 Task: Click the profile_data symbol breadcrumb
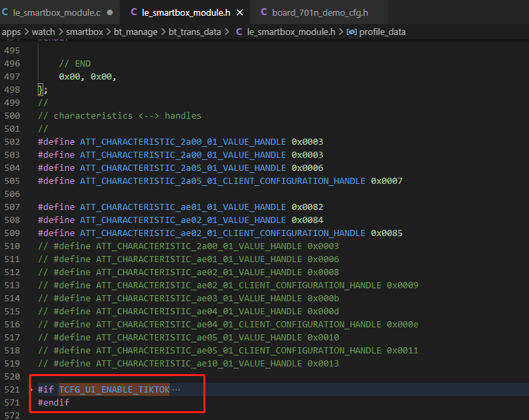382,32
